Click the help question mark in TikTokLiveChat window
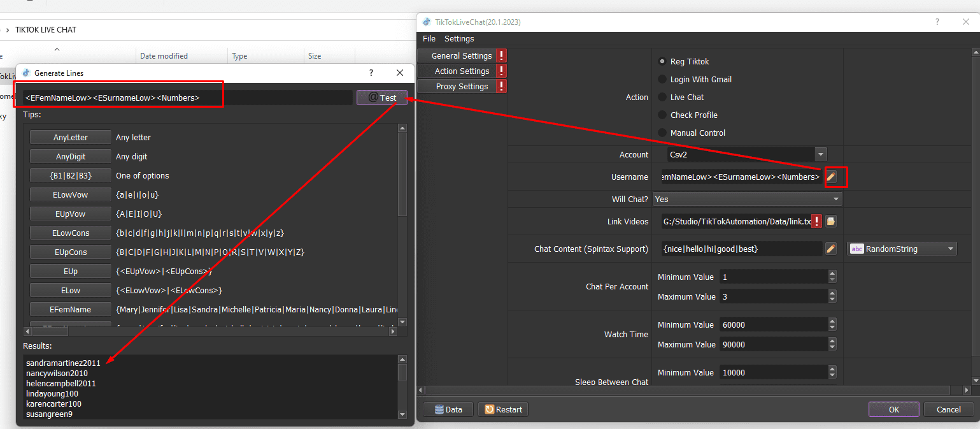The width and height of the screenshot is (980, 429). [937, 22]
